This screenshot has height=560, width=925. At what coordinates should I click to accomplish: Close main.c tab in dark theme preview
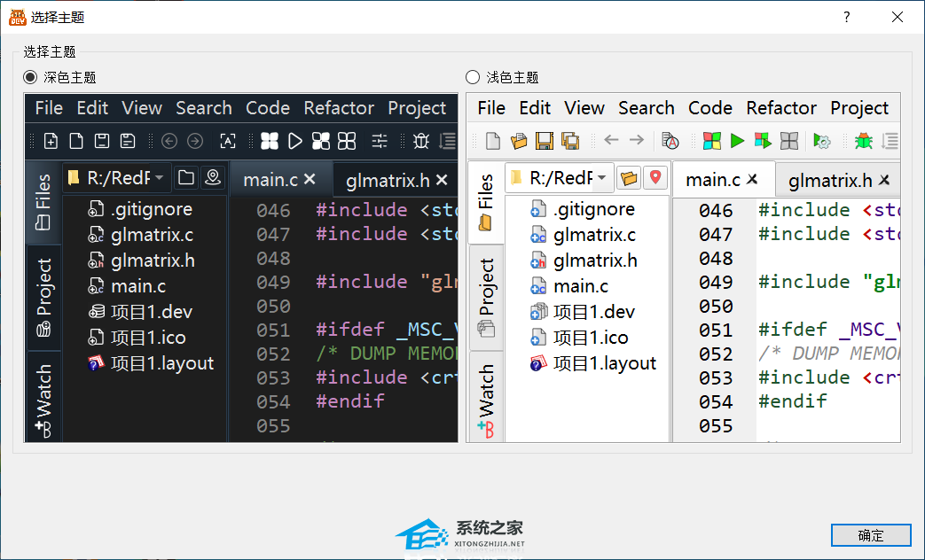pyautogui.click(x=310, y=179)
